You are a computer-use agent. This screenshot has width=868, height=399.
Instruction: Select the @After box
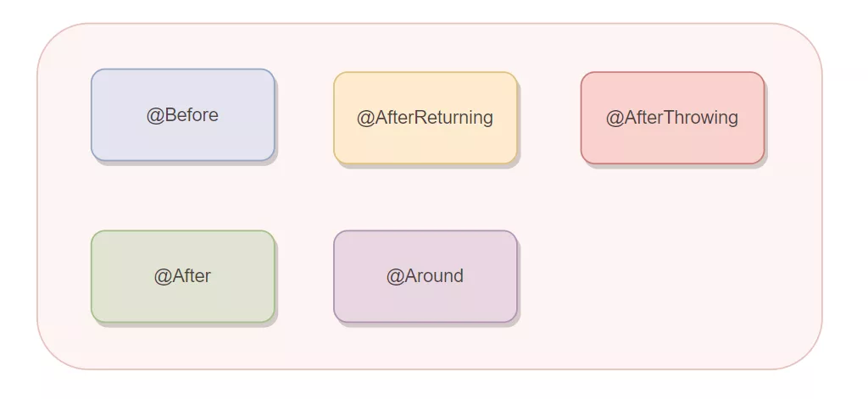pos(182,297)
